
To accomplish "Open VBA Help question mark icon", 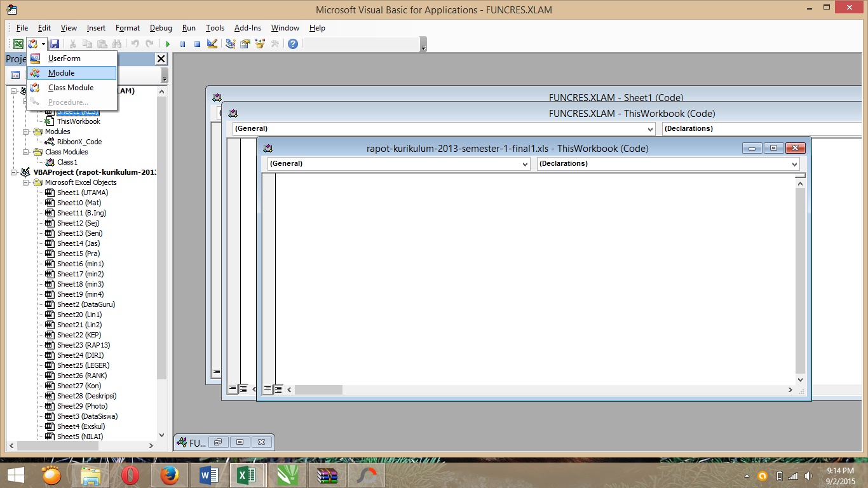I will [293, 44].
